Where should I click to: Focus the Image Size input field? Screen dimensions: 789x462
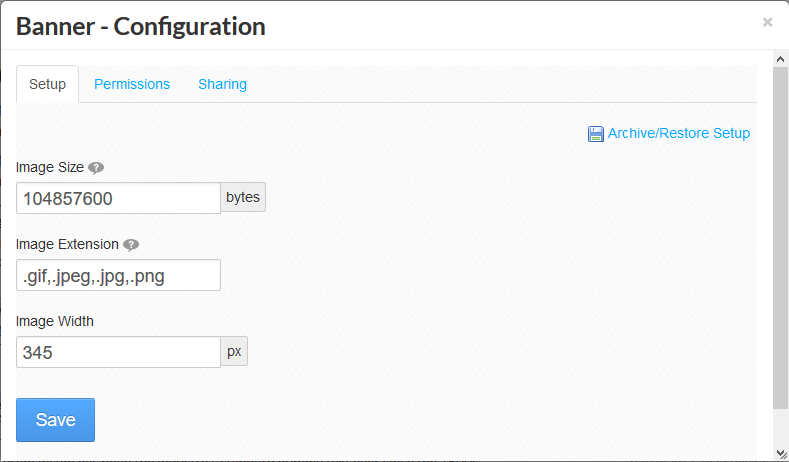[118, 198]
